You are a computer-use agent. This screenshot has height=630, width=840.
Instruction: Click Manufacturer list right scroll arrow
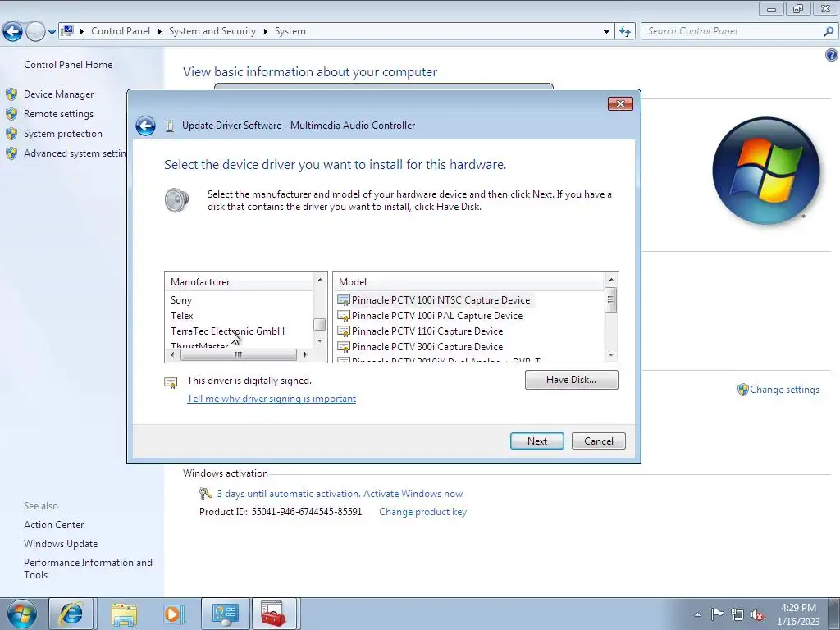(x=305, y=354)
